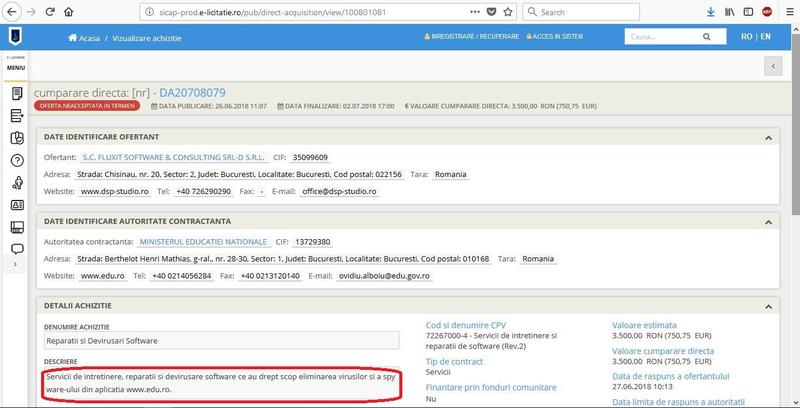
Task: Open the calendar panel sidebar icon
Action: coord(17,227)
